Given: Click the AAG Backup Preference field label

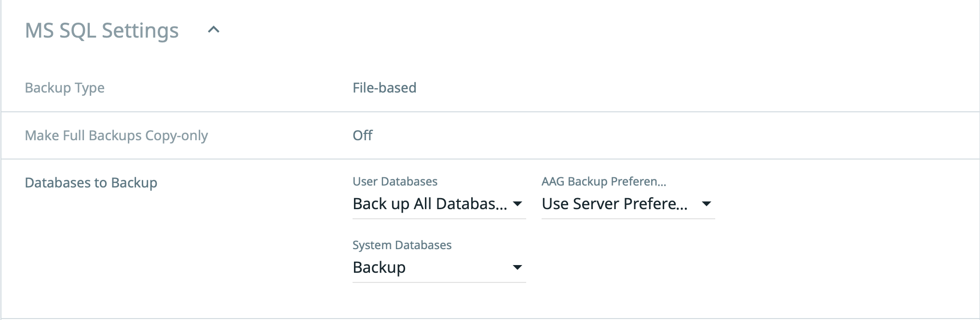Looking at the screenshot, I should click(x=603, y=182).
